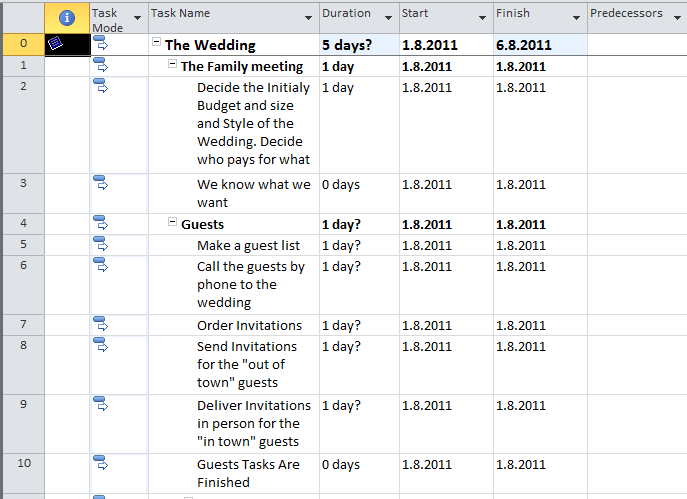687x499 pixels.
Task: Click the blue info indicator column header
Action: 67,18
